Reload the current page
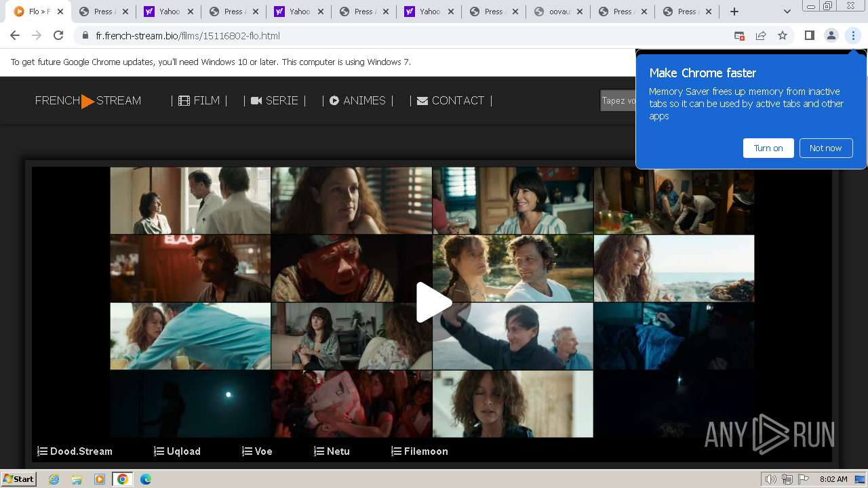The height and width of the screenshot is (488, 868). point(58,35)
